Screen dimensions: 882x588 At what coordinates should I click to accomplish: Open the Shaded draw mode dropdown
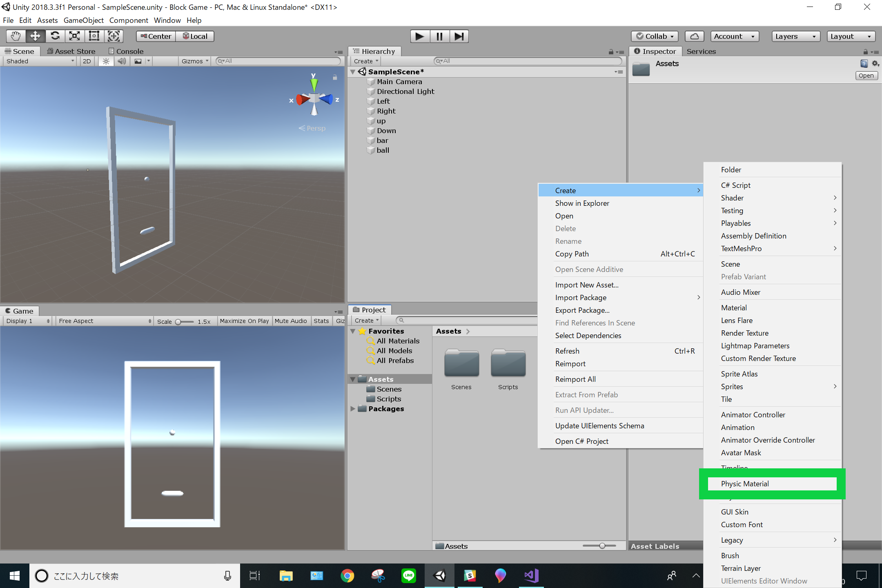pyautogui.click(x=40, y=61)
